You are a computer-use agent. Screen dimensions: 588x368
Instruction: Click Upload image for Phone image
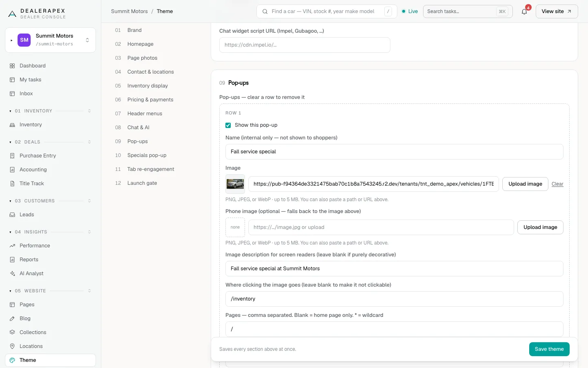click(x=540, y=227)
